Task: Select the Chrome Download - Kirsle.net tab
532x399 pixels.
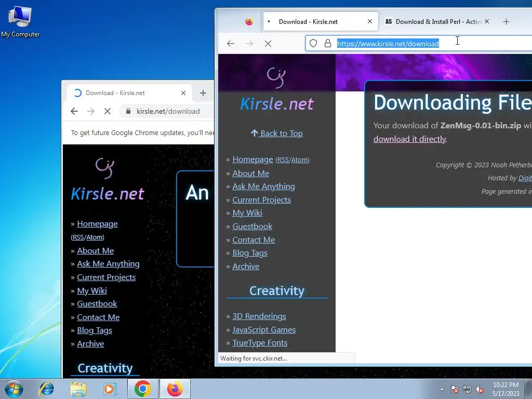Action: click(x=129, y=93)
